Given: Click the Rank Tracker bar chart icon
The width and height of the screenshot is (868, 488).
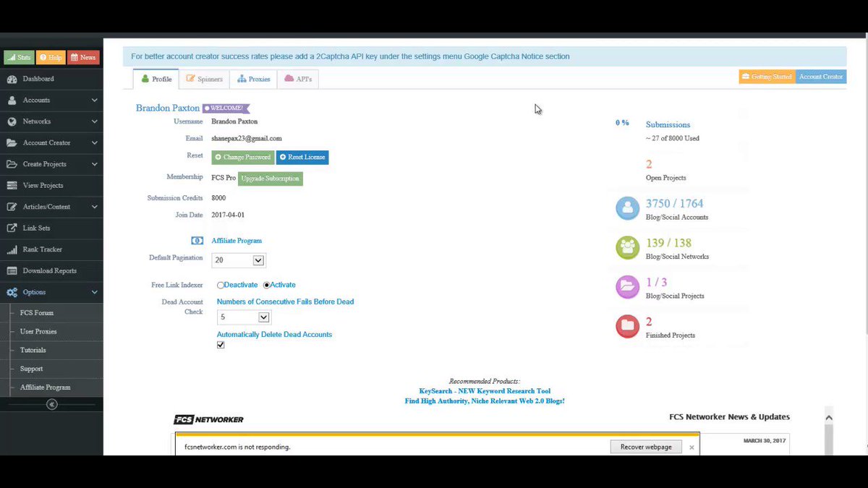Looking at the screenshot, I should [12, 249].
